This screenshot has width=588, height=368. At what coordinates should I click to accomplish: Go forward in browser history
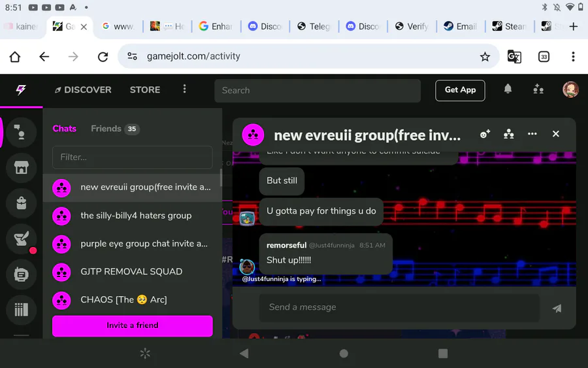pyautogui.click(x=73, y=57)
